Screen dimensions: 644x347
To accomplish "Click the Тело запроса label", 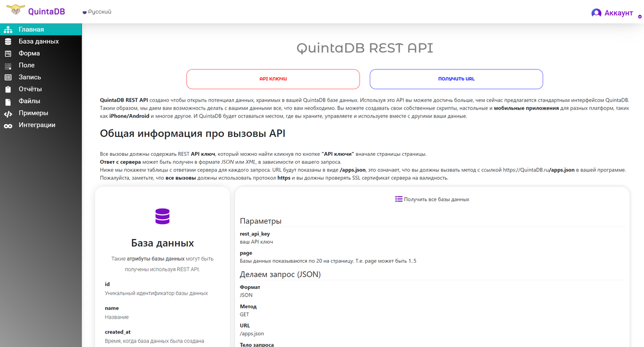I will pos(257,344).
